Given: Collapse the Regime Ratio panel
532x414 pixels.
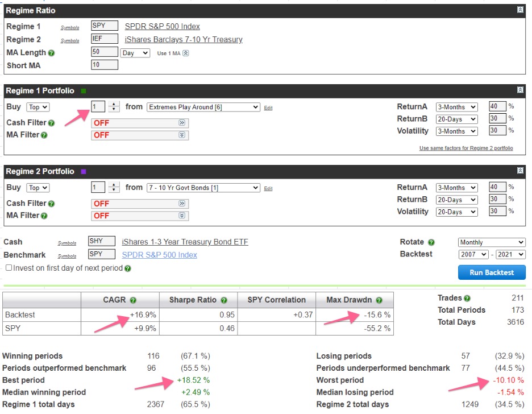Looking at the screenshot, I should tap(520, 10).
